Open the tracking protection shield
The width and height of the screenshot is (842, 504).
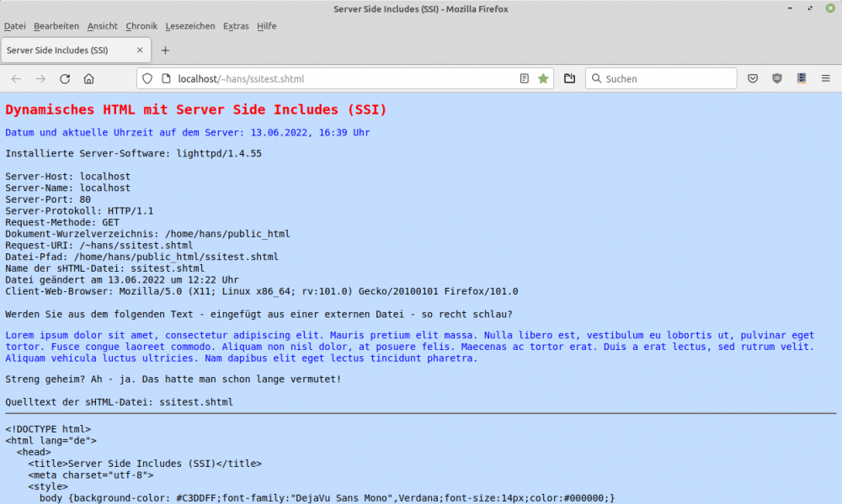pyautogui.click(x=147, y=78)
